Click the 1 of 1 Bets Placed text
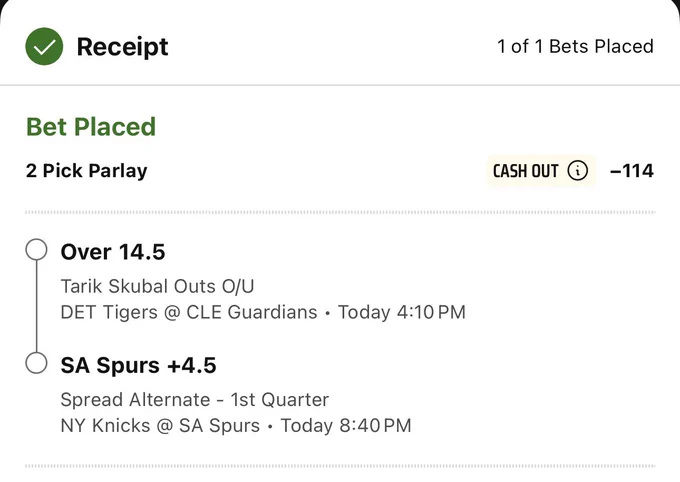This screenshot has height=482, width=680. 575,46
